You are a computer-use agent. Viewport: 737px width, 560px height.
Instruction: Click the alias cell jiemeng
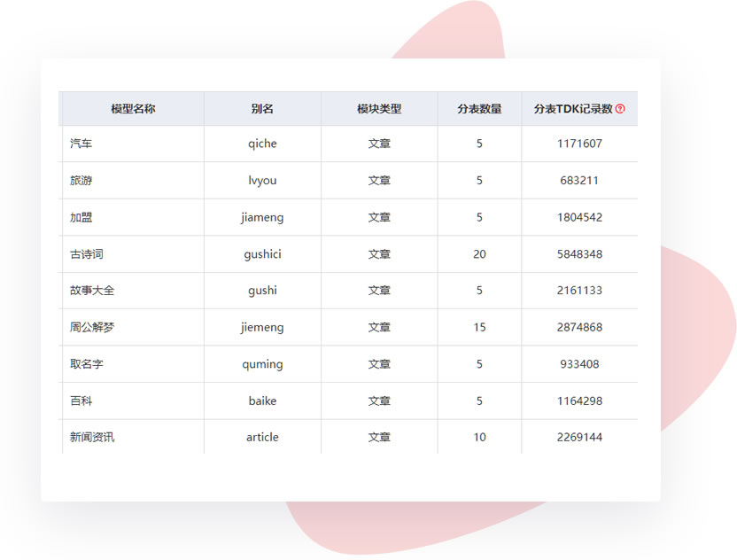click(x=262, y=327)
